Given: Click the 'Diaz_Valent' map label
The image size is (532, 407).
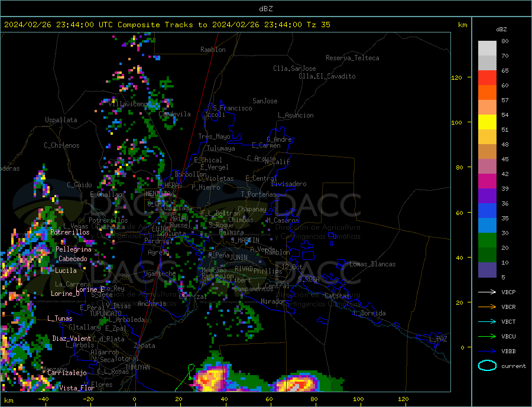Looking at the screenshot, I should coord(72,338).
